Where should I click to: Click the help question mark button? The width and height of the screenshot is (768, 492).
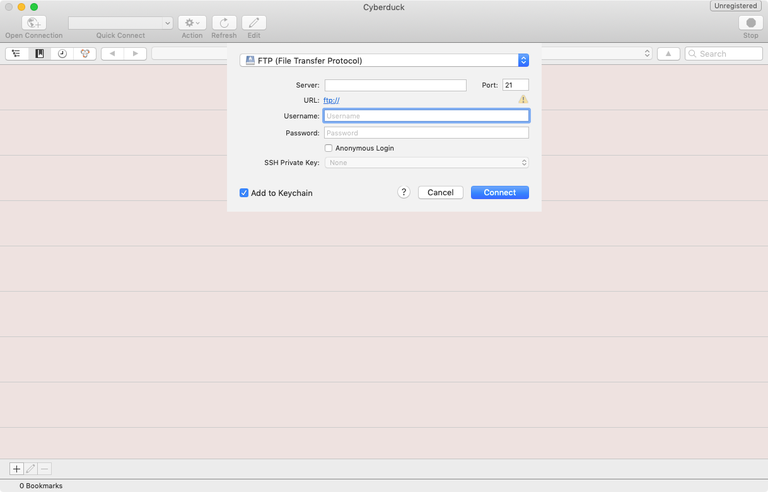(x=404, y=192)
